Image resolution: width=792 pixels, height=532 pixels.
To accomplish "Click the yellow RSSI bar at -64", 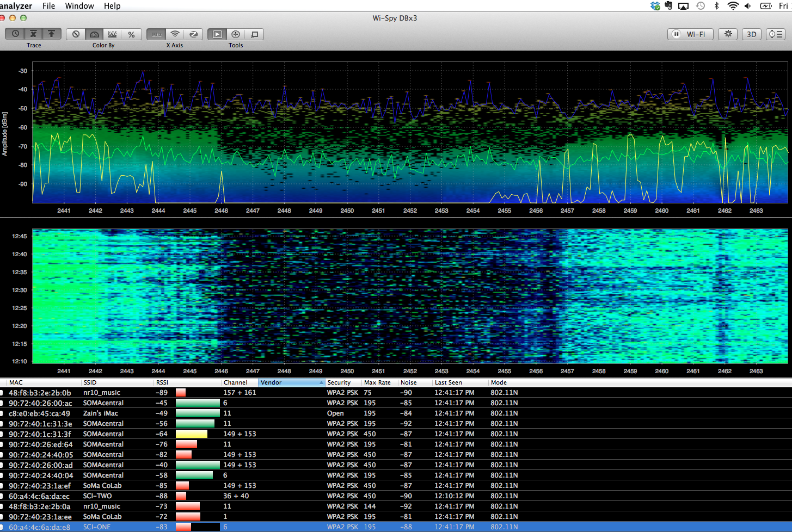I will [191, 434].
